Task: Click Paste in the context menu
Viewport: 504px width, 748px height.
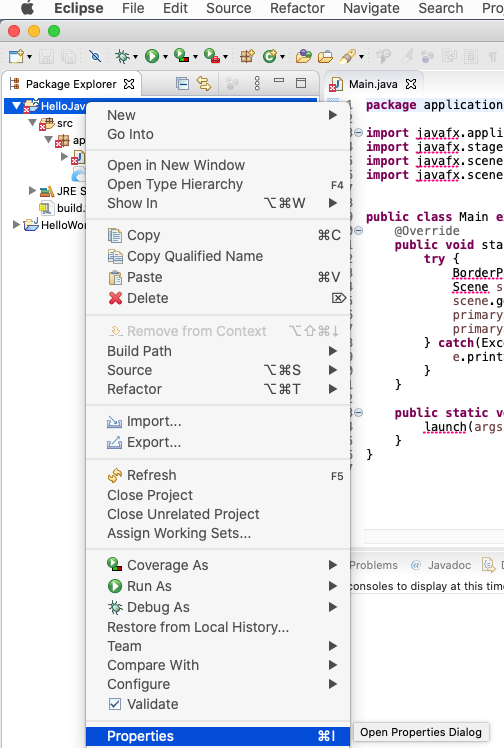Action: (217, 277)
